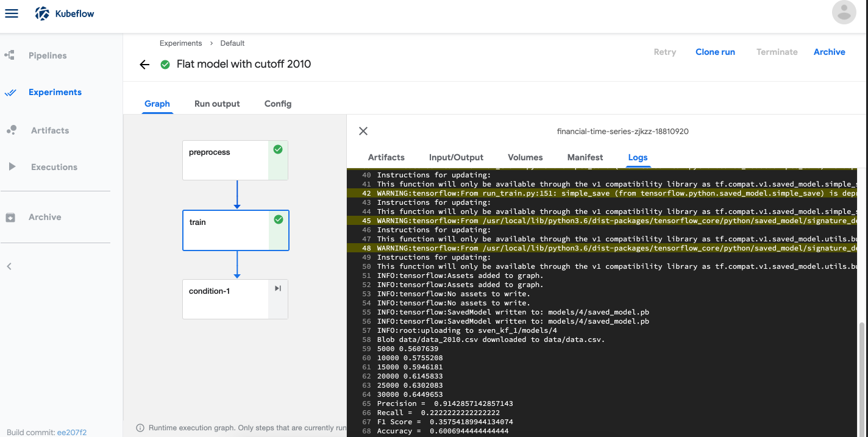This screenshot has height=437, width=868.
Task: Close the step details panel with the X
Action: [363, 131]
